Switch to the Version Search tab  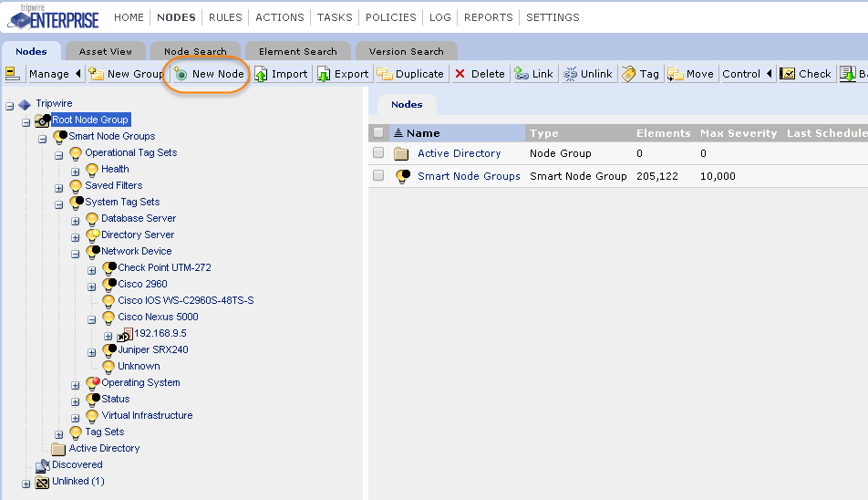click(x=407, y=51)
